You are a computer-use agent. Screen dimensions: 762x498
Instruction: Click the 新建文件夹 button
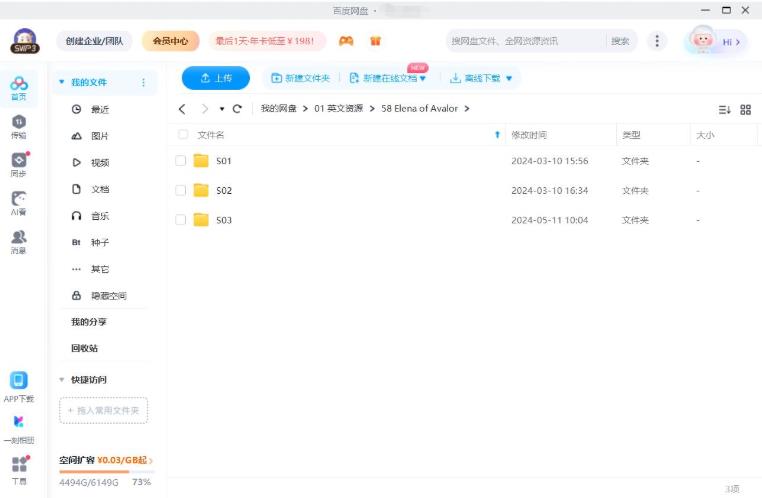tap(300, 78)
